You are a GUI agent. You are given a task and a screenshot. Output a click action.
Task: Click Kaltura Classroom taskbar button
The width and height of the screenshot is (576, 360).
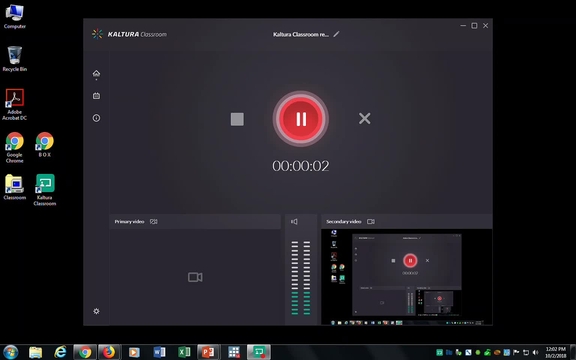click(259, 352)
